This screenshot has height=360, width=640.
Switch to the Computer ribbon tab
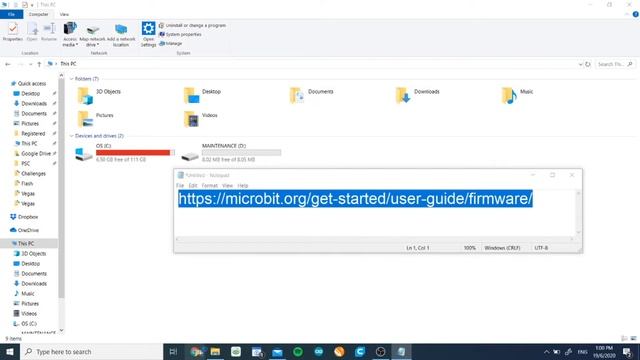38,14
